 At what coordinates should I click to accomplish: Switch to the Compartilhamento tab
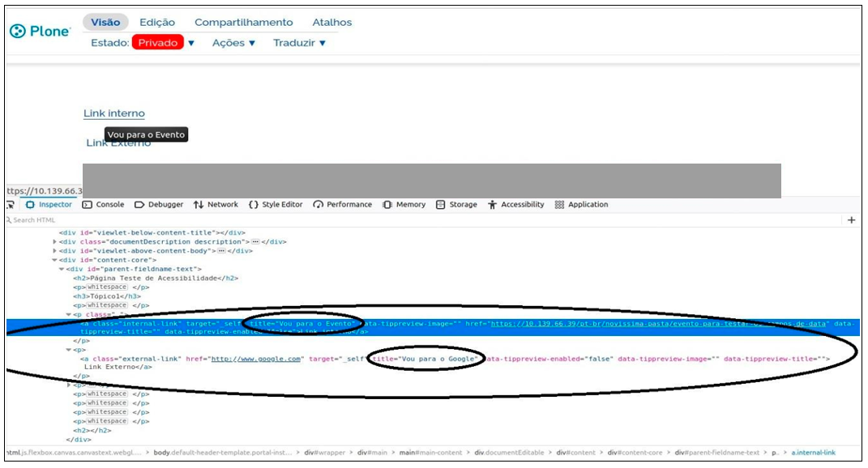pyautogui.click(x=243, y=23)
